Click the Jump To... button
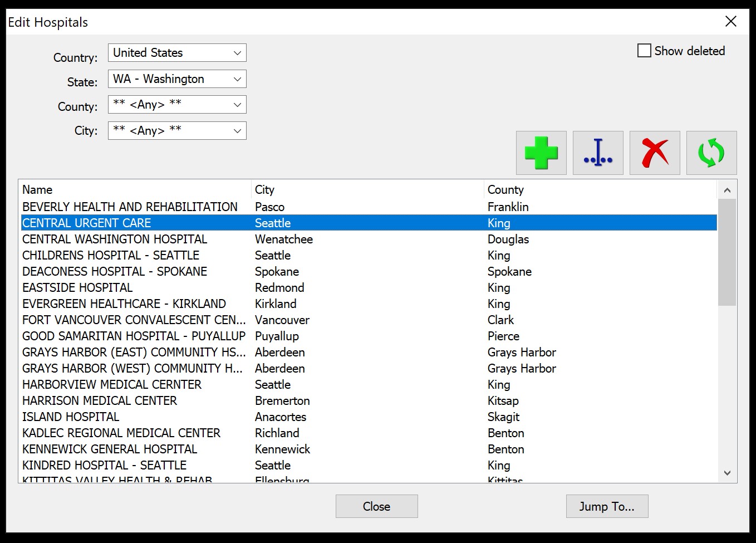The height and width of the screenshot is (543, 756). point(607,506)
